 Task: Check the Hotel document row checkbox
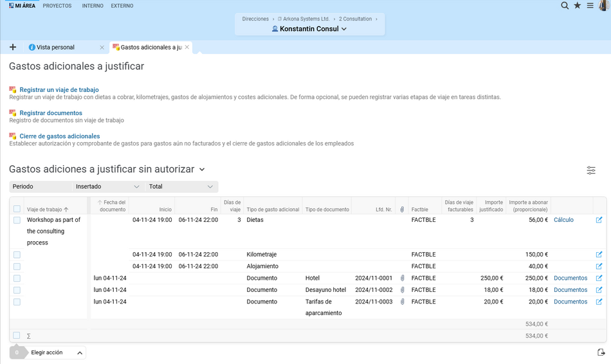17,278
